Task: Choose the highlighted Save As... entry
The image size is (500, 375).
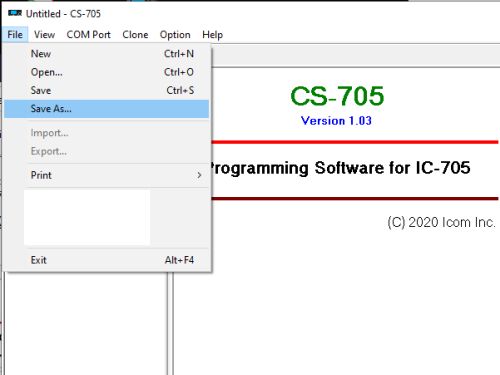Action: click(x=107, y=109)
